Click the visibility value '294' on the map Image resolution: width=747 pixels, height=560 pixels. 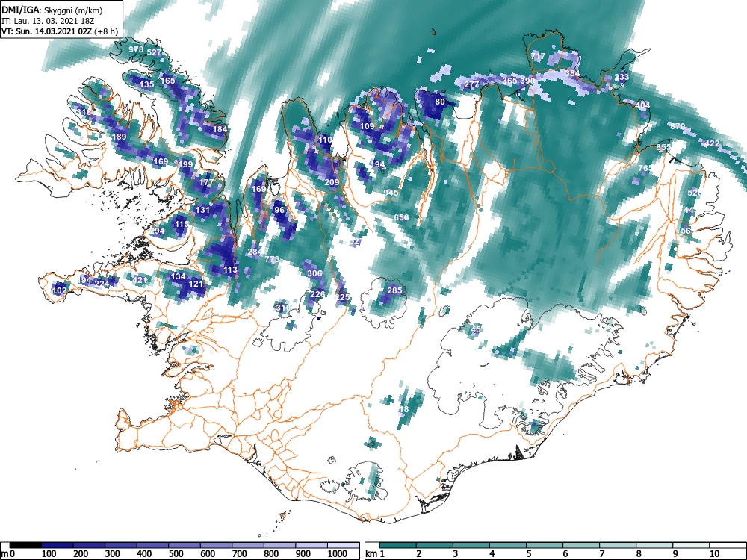click(x=157, y=231)
